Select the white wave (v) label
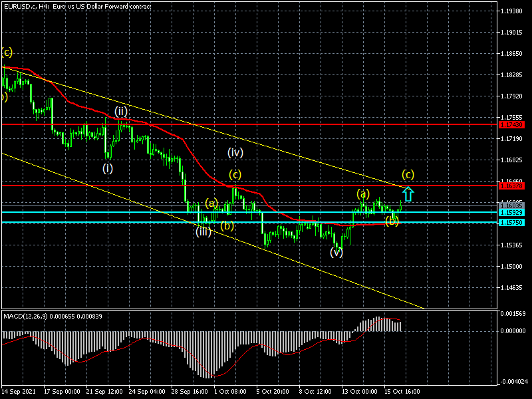 tap(337, 253)
